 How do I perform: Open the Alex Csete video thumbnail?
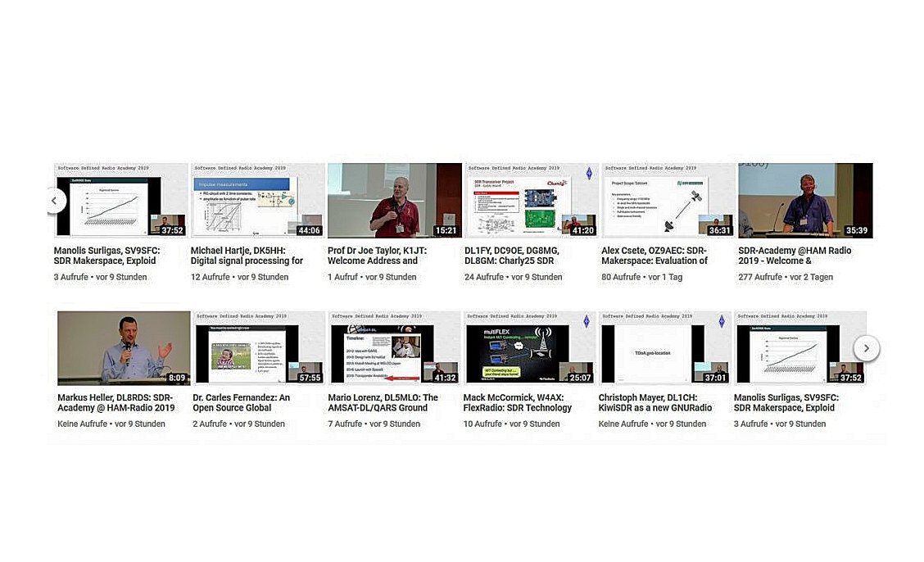[x=668, y=201]
